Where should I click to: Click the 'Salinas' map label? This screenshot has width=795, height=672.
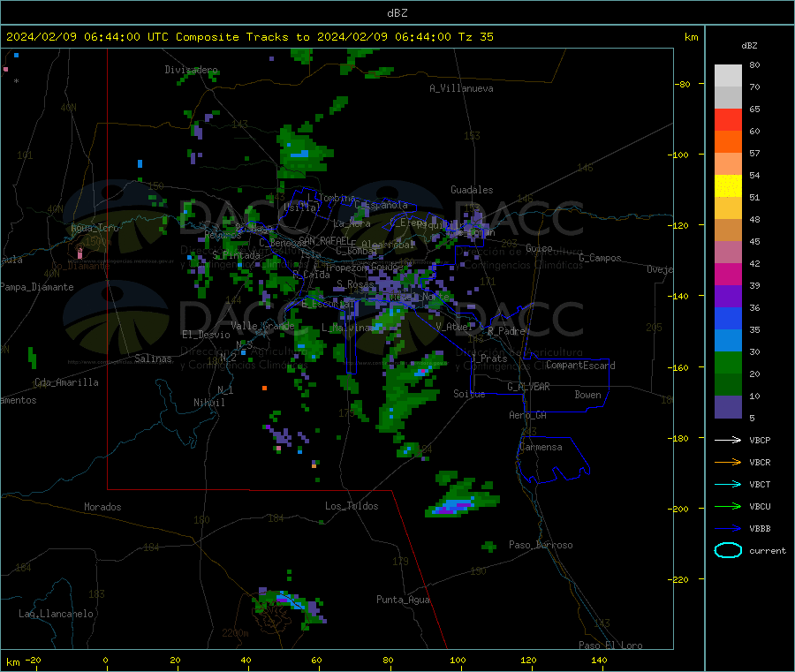coord(153,359)
